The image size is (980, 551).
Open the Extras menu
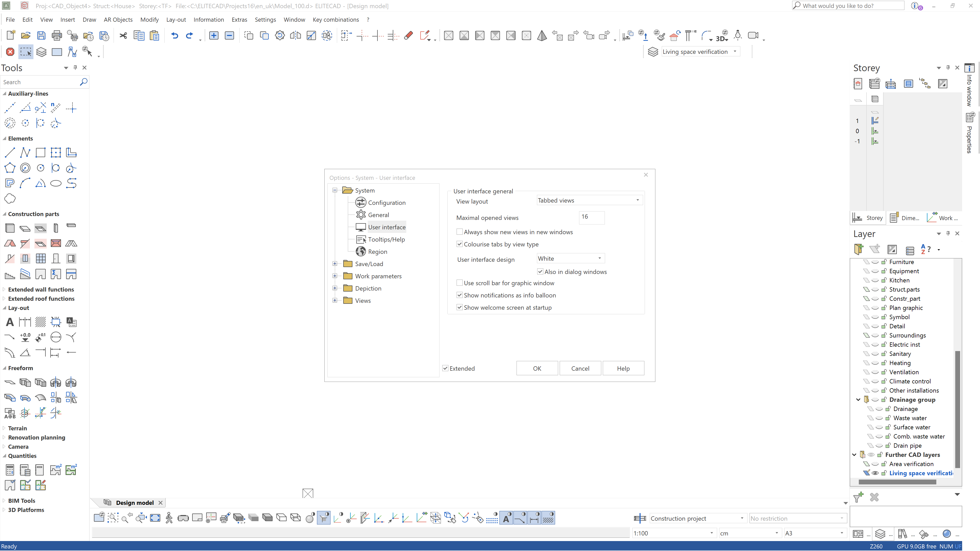point(239,19)
